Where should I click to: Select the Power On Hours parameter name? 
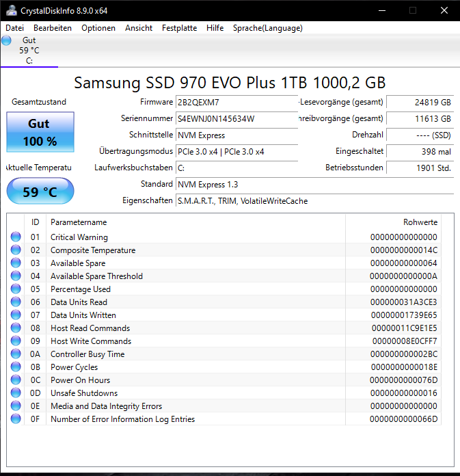[x=80, y=380]
